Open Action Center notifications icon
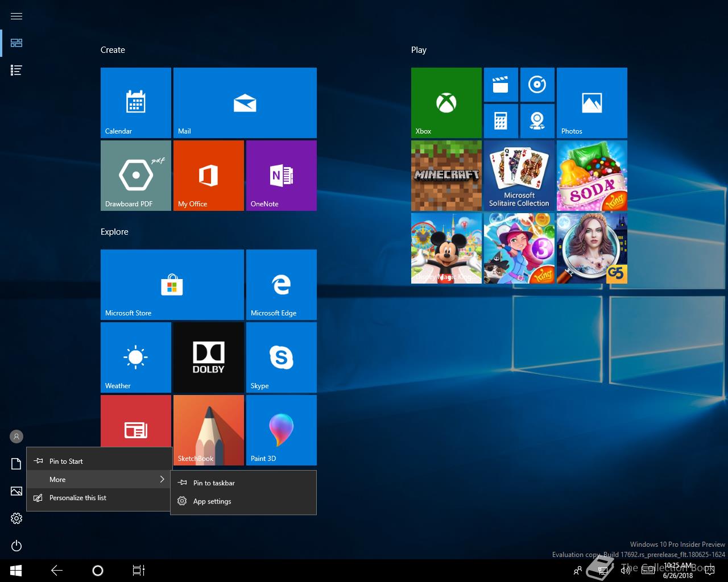728x582 pixels. click(x=710, y=571)
